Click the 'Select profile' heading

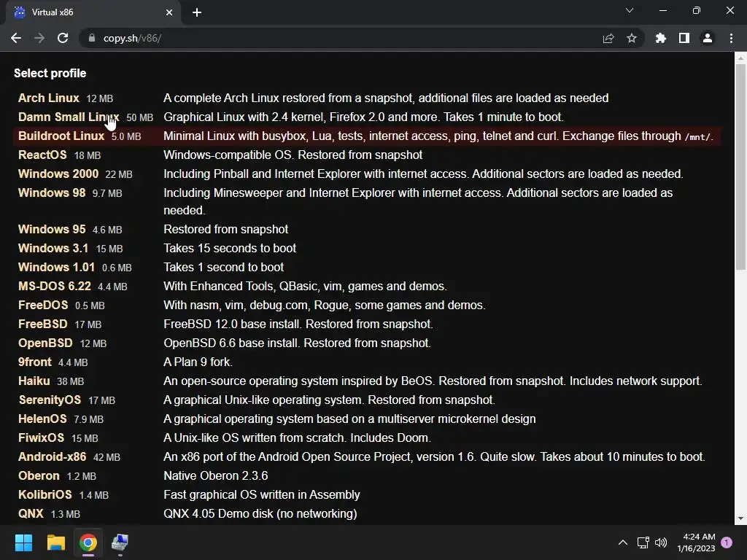pos(50,74)
